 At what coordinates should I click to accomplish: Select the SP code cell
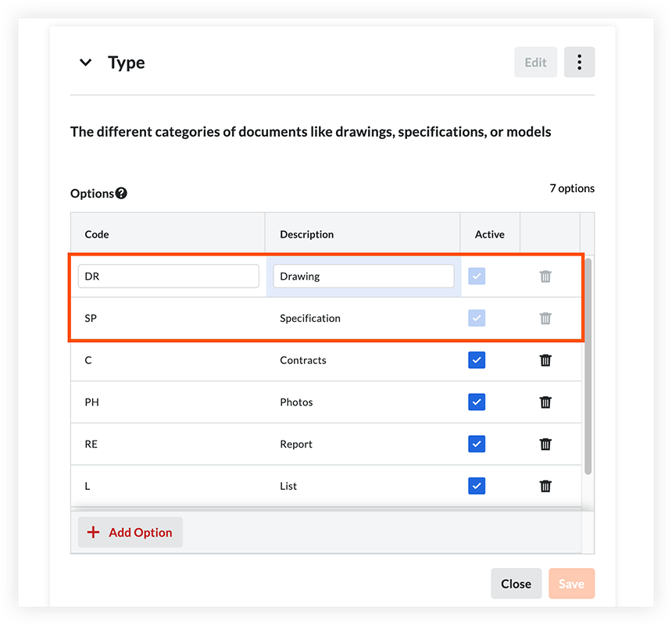click(x=168, y=318)
